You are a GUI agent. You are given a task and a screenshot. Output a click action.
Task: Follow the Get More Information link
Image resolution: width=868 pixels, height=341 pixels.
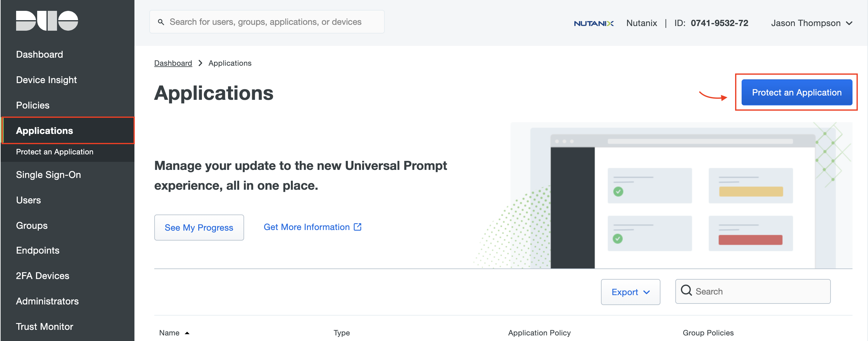tap(307, 227)
